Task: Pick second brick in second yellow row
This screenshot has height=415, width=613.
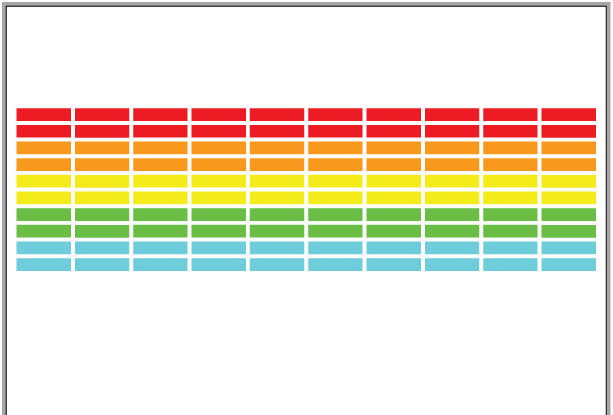Action: pos(102,198)
